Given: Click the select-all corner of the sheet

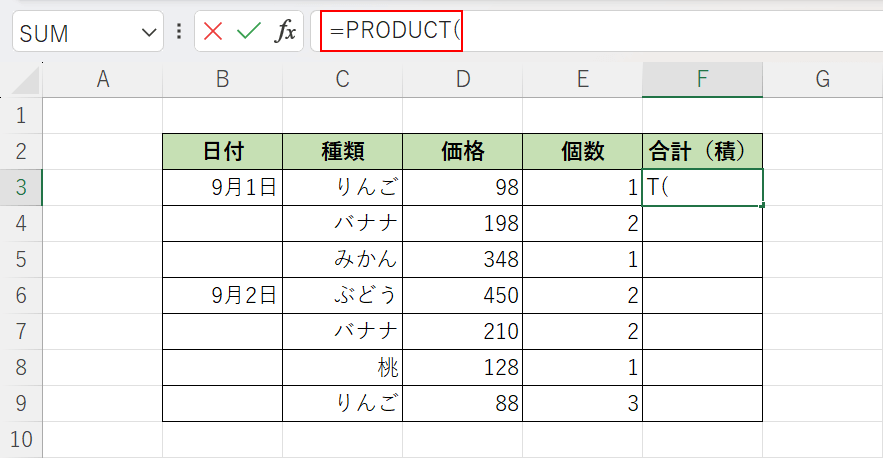Looking at the screenshot, I should pyautogui.click(x=20, y=80).
